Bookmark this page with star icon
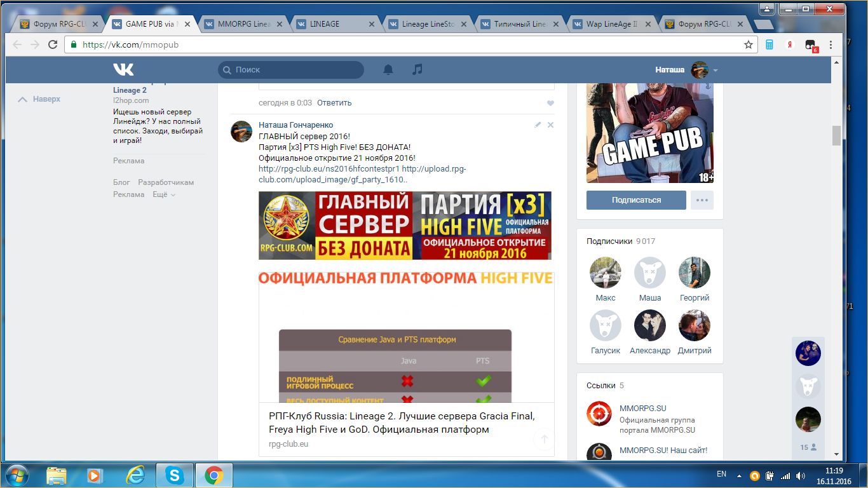 pyautogui.click(x=749, y=44)
